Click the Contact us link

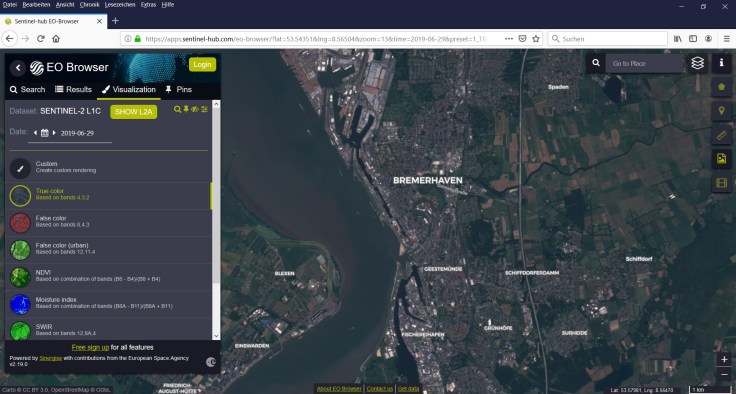click(379, 389)
